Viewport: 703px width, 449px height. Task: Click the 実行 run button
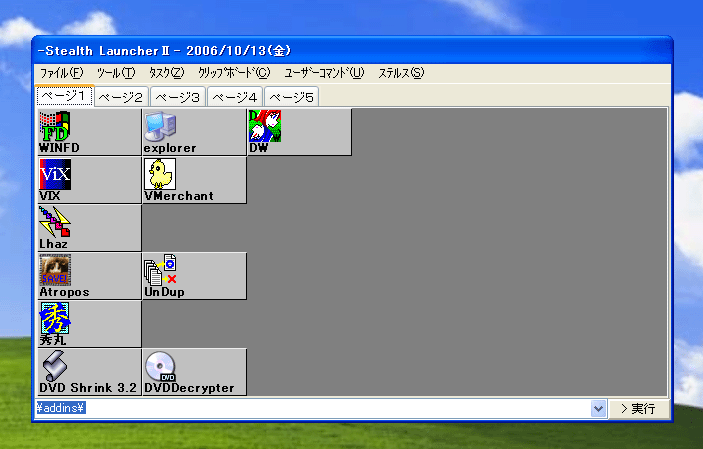point(638,409)
